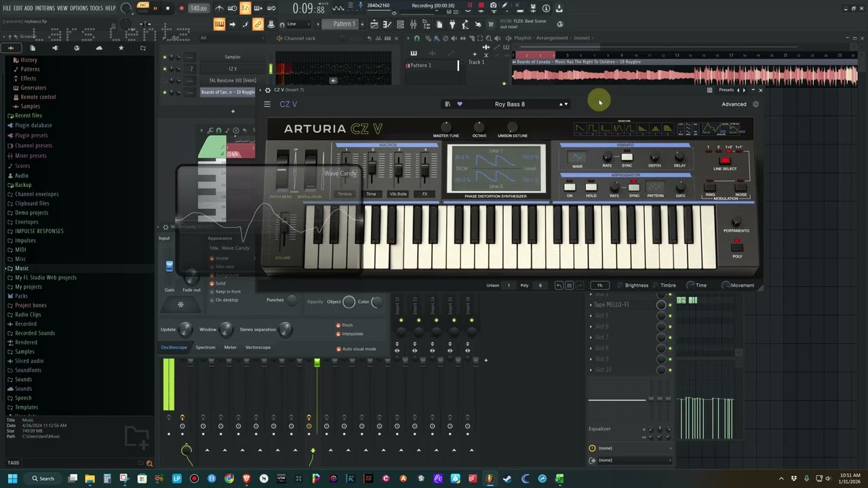Expand the Plugin database folder in browser
This screenshot has height=488, width=868.
[29, 125]
